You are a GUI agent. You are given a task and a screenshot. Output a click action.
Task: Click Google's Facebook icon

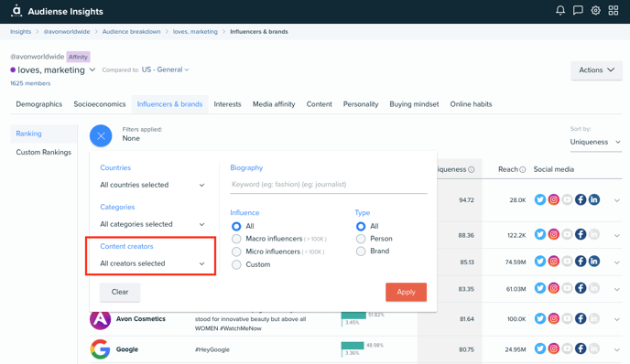581,348
